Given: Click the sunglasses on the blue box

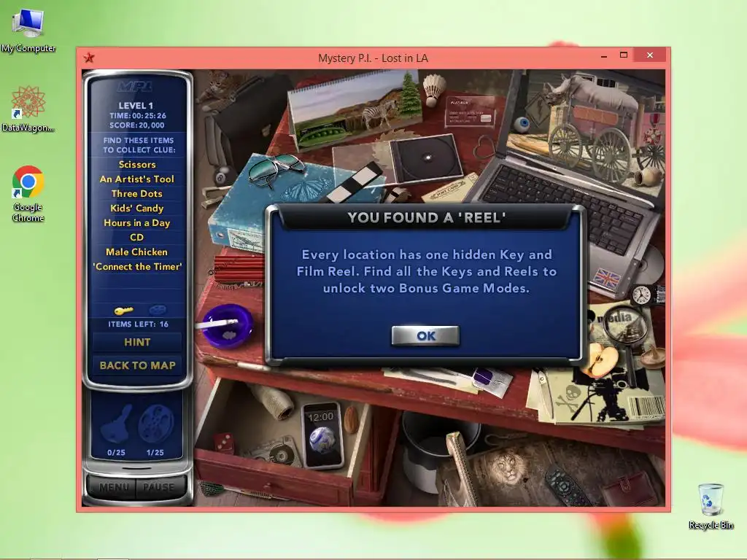Looking at the screenshot, I should click(x=275, y=167).
